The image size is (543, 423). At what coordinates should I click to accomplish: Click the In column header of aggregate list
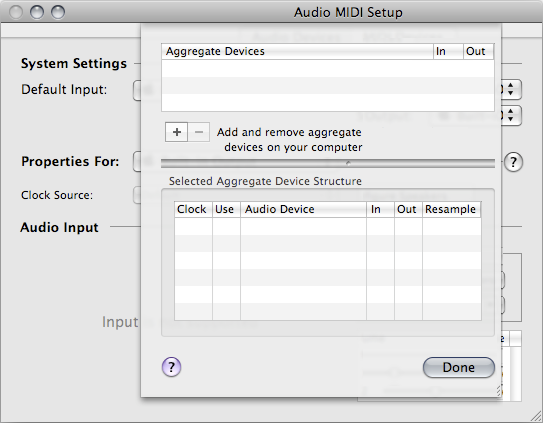click(x=448, y=51)
